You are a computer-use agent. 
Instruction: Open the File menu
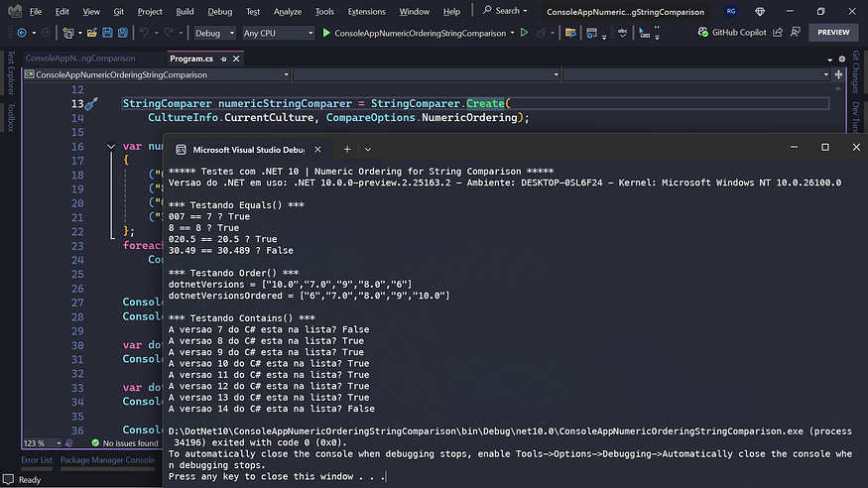click(36, 11)
